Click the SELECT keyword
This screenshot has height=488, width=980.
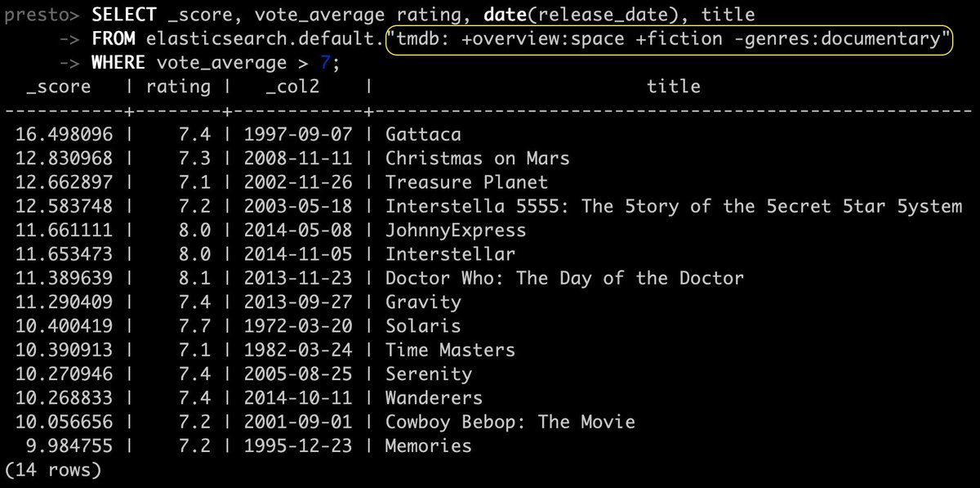[123, 15]
